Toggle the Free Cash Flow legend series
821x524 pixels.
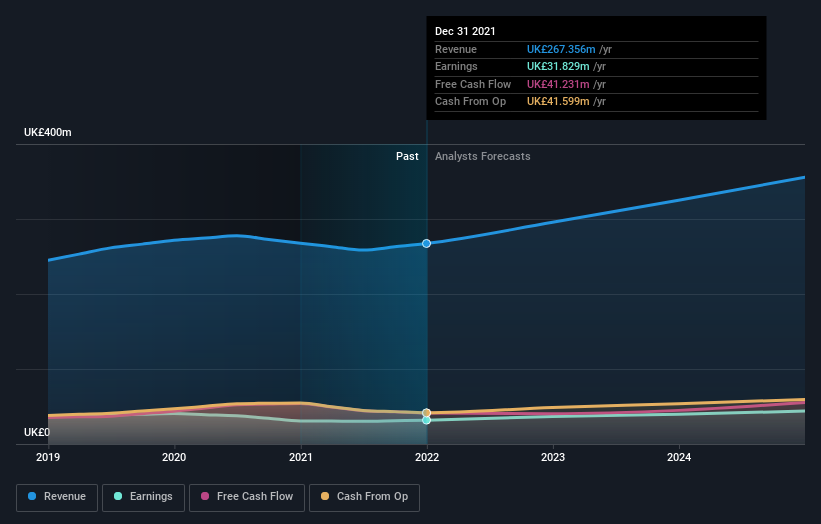pos(247,497)
